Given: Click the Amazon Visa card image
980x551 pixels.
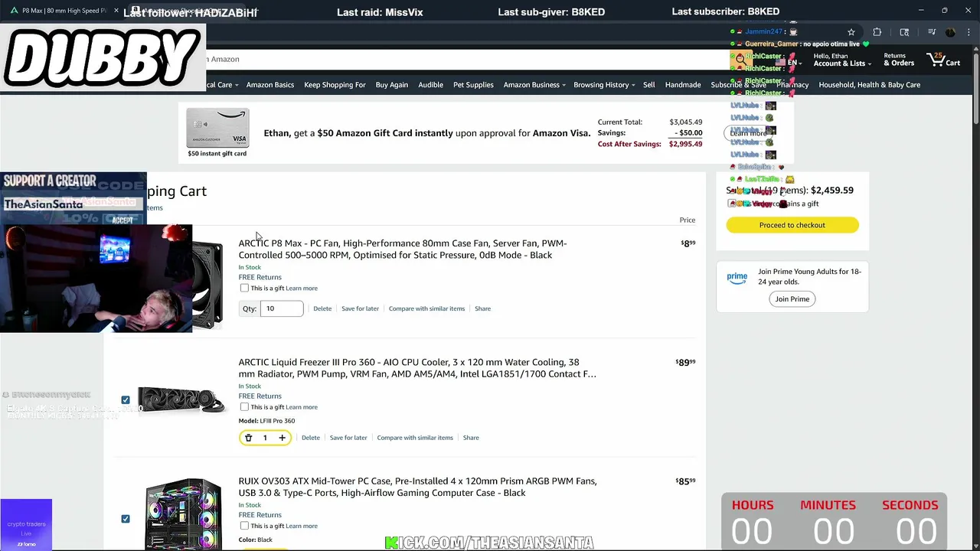Looking at the screenshot, I should pos(217,128).
